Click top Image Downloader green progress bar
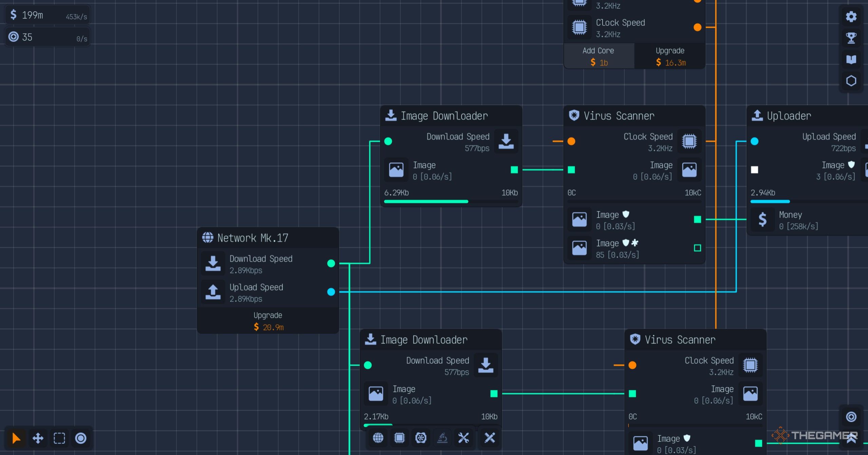The image size is (868, 455). click(x=426, y=201)
